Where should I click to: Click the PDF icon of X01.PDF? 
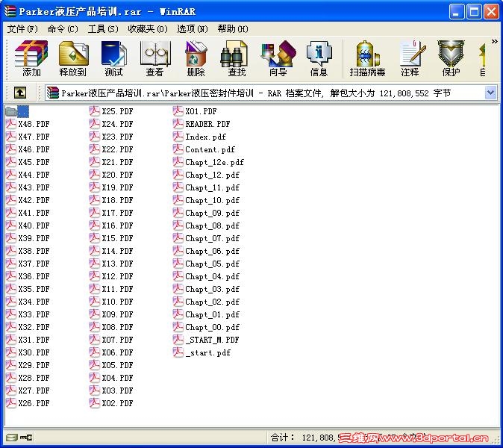pyautogui.click(x=178, y=111)
